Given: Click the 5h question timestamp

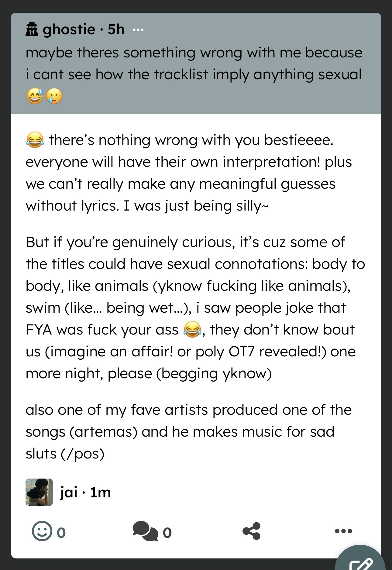Looking at the screenshot, I should click(116, 29).
